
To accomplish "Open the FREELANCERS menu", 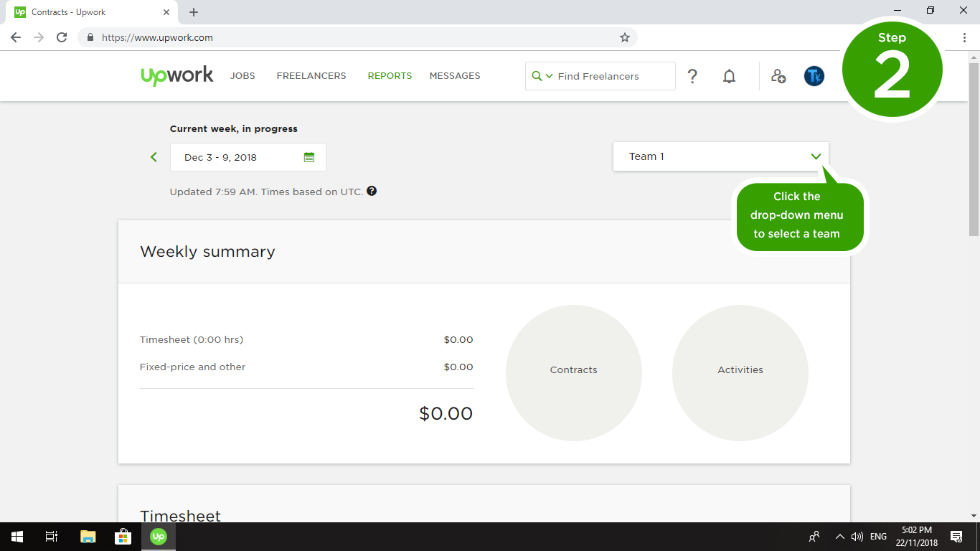I will coord(311,76).
